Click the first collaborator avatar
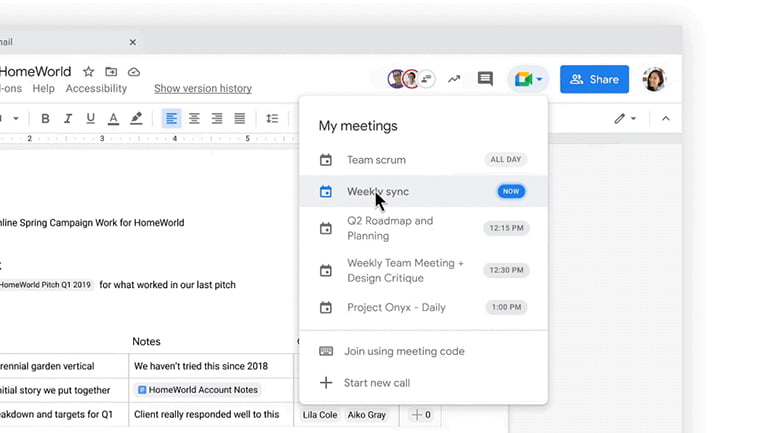Image resolution: width=770 pixels, height=433 pixels. point(396,79)
